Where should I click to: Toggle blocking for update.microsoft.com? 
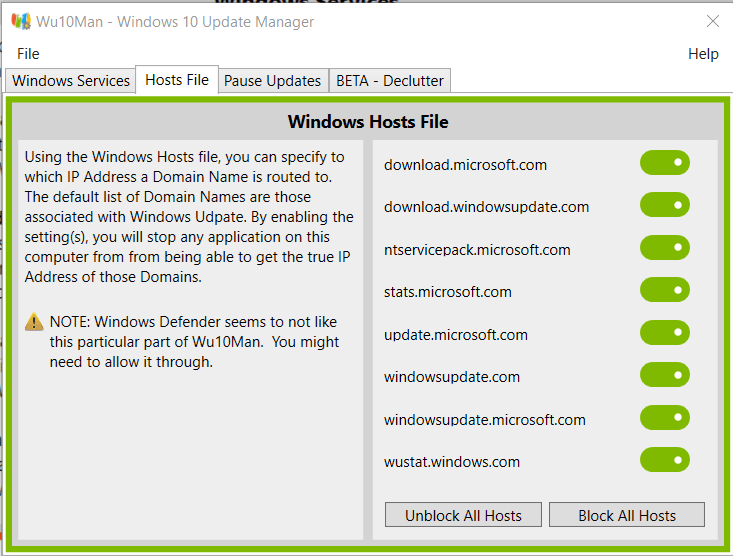tap(665, 332)
